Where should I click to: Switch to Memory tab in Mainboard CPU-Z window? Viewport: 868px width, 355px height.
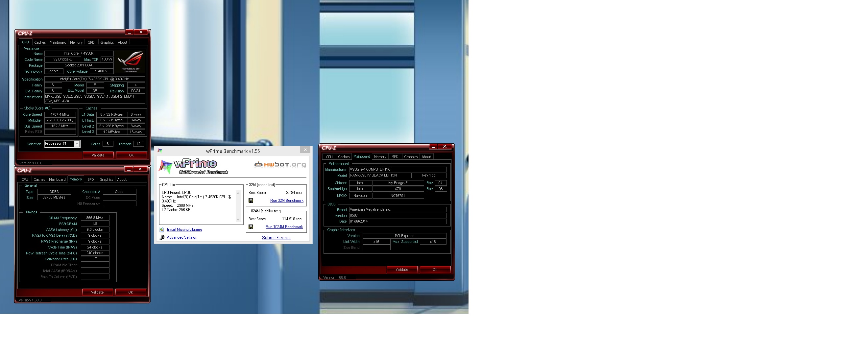click(x=380, y=157)
